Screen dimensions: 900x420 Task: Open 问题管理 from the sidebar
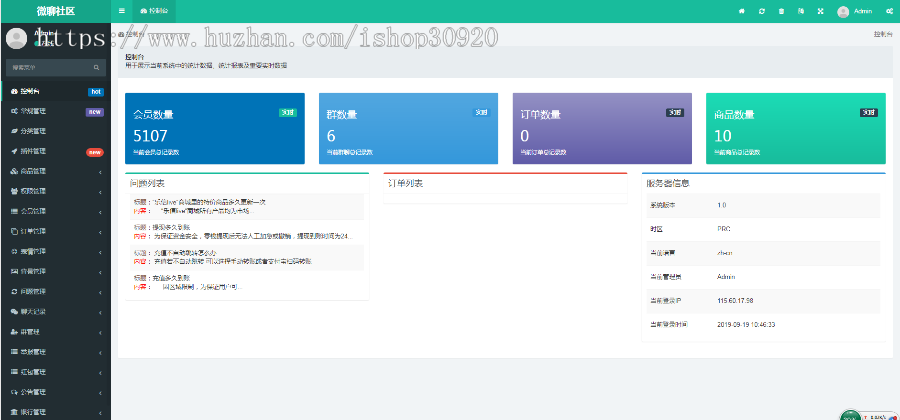pos(56,291)
